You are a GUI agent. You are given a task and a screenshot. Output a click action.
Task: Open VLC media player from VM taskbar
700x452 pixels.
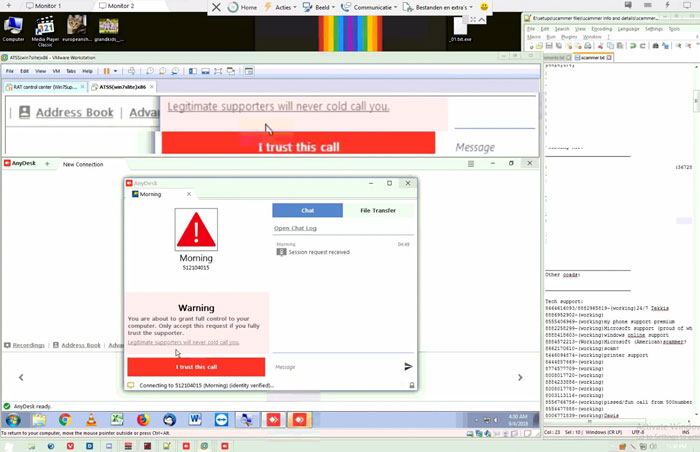(x=92, y=420)
